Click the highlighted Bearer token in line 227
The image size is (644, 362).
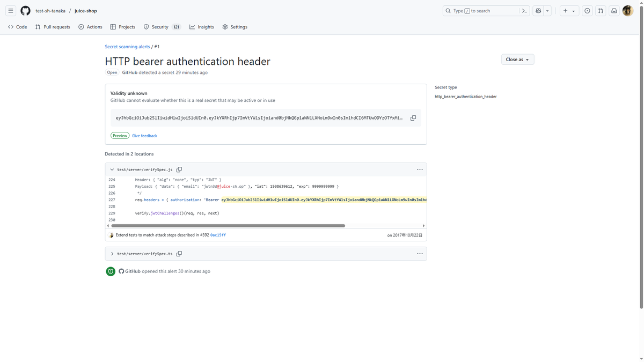coord(324,200)
